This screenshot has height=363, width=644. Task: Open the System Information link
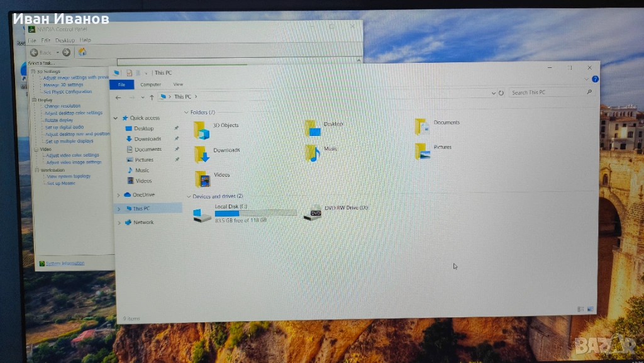point(65,263)
